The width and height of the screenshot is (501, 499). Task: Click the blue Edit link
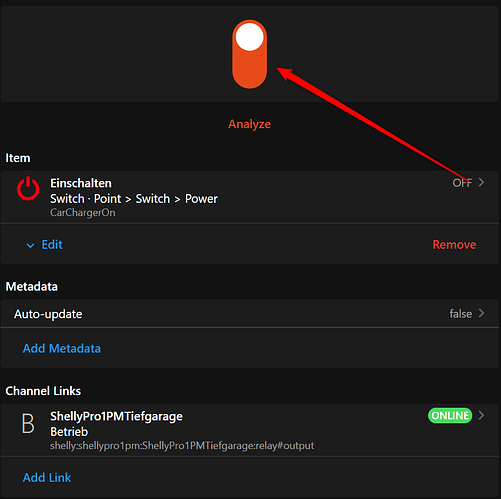[x=52, y=245]
